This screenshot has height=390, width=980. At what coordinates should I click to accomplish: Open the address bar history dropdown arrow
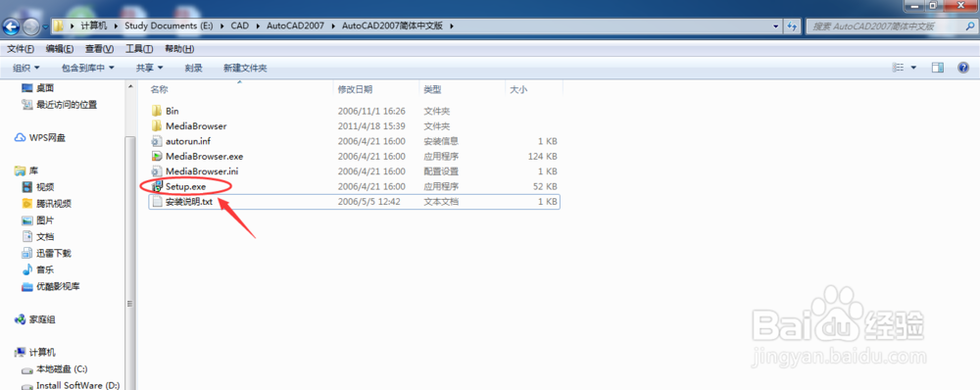pyautogui.click(x=775, y=26)
